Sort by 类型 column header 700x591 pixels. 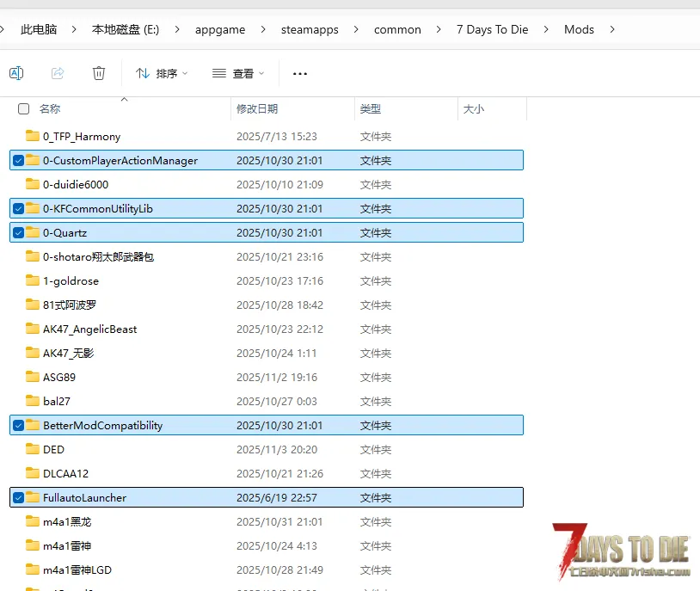click(370, 109)
